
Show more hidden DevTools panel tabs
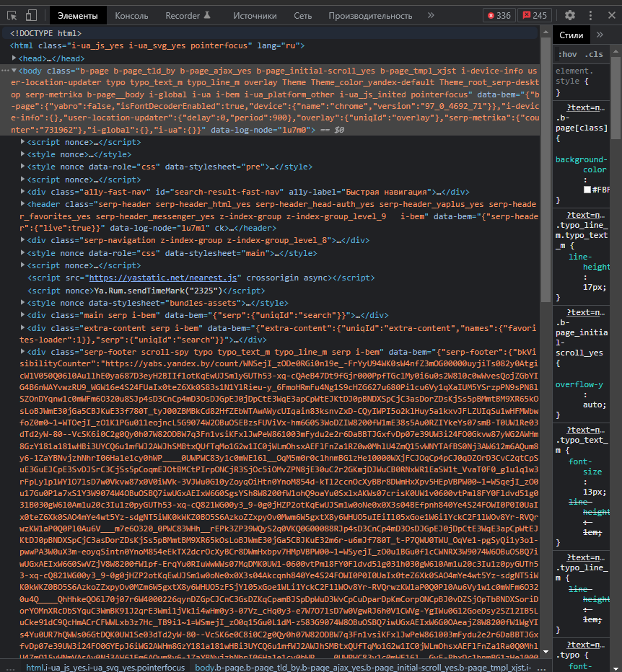(431, 15)
